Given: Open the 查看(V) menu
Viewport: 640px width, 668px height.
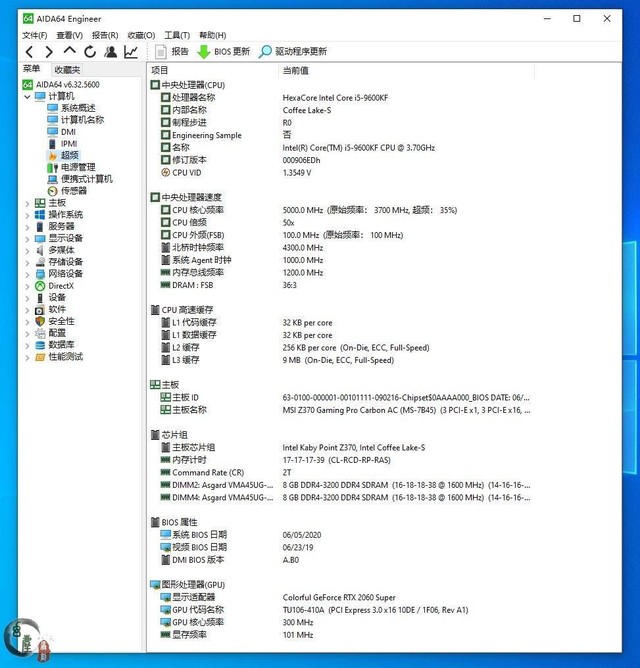Looking at the screenshot, I should click(69, 35).
